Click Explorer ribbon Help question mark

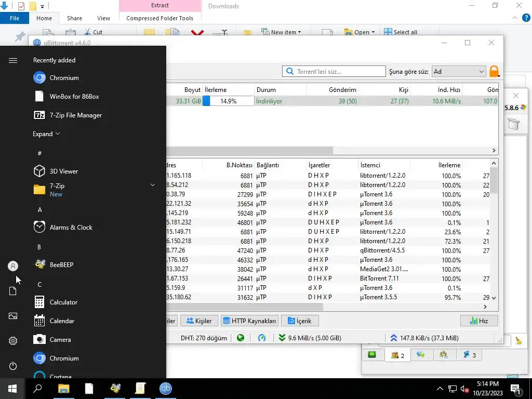pyautogui.click(x=527, y=18)
